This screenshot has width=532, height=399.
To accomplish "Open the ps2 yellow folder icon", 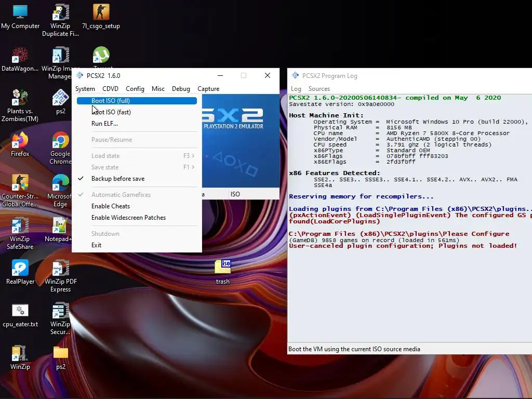I will 61,357.
